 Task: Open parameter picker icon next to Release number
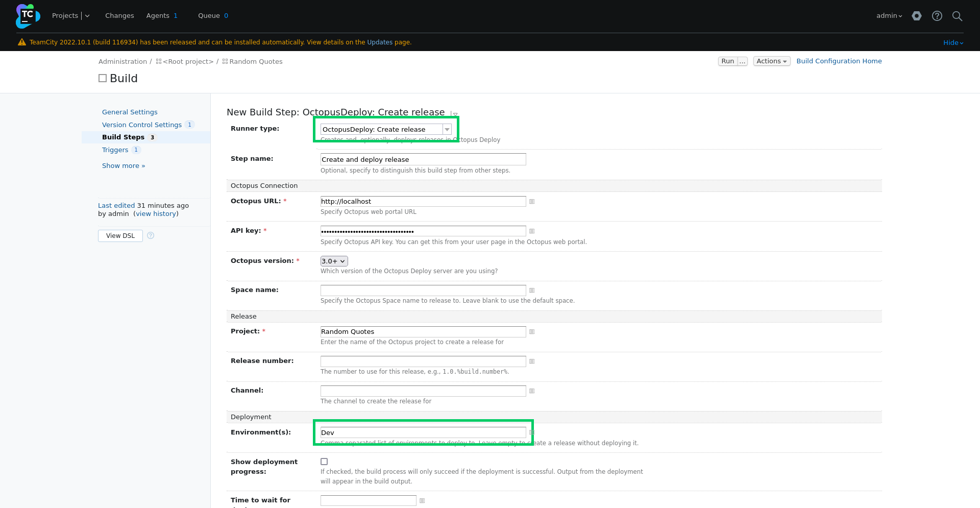point(532,361)
